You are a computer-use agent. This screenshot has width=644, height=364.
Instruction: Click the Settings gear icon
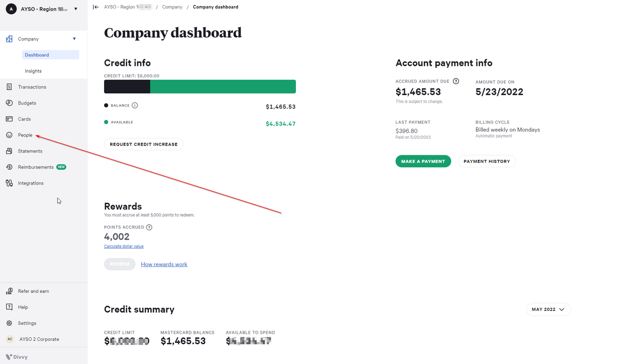9,323
